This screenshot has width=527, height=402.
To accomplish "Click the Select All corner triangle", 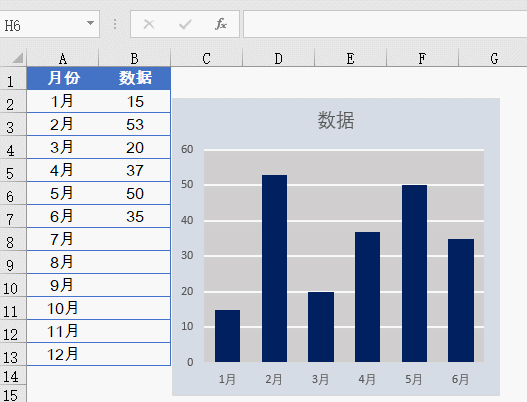I will coord(18,58).
